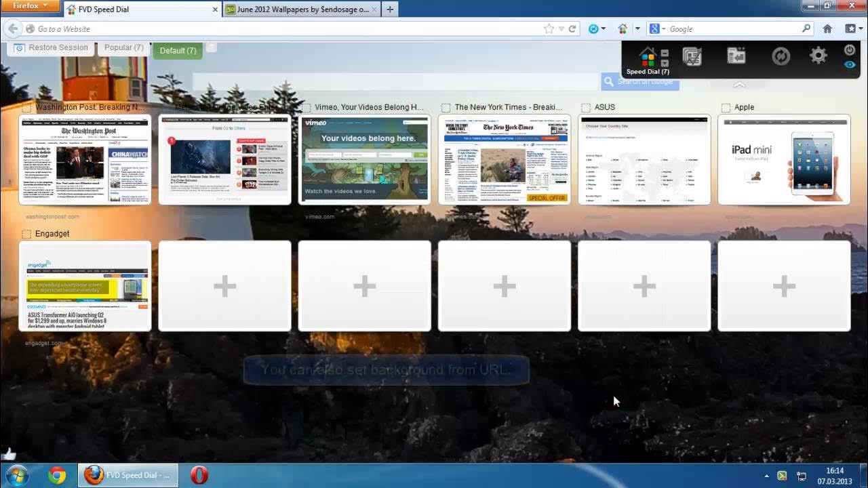Tick the Washington Post dial checkbox

26,108
